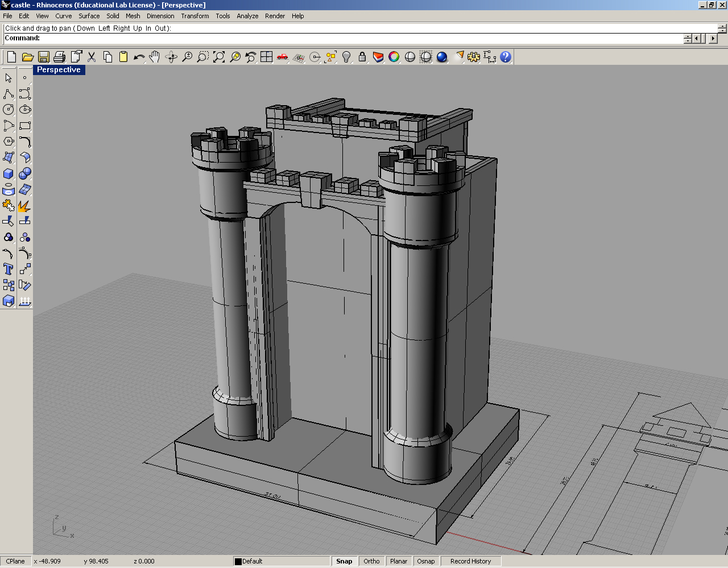Click the Down option in the command prompt
Image resolution: width=728 pixels, height=568 pixels.
click(86, 28)
